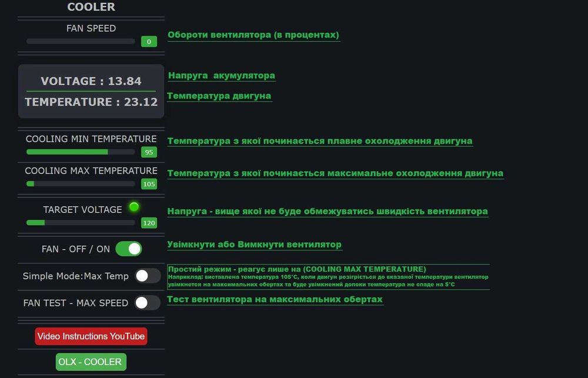Click the FAN - OFF / ON label
Image resolution: width=588 pixels, height=378 pixels.
pyautogui.click(x=76, y=249)
